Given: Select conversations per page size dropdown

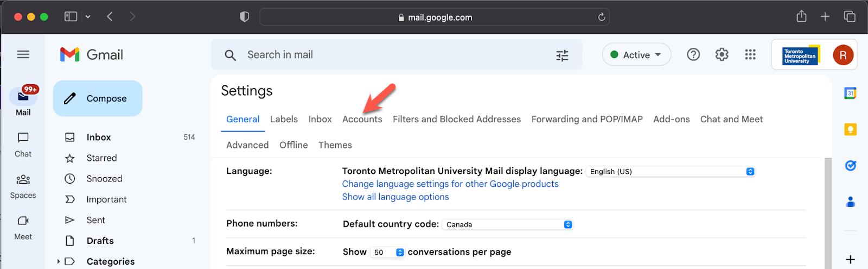Looking at the screenshot, I should (x=388, y=252).
